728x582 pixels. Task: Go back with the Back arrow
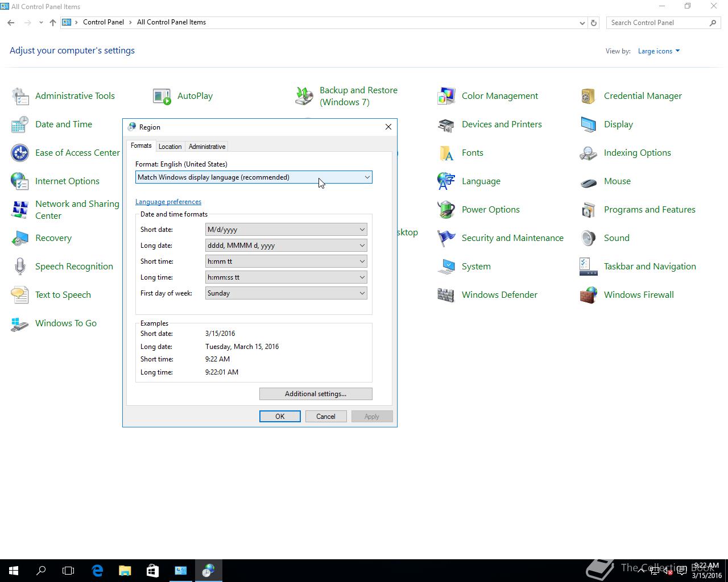click(11, 23)
